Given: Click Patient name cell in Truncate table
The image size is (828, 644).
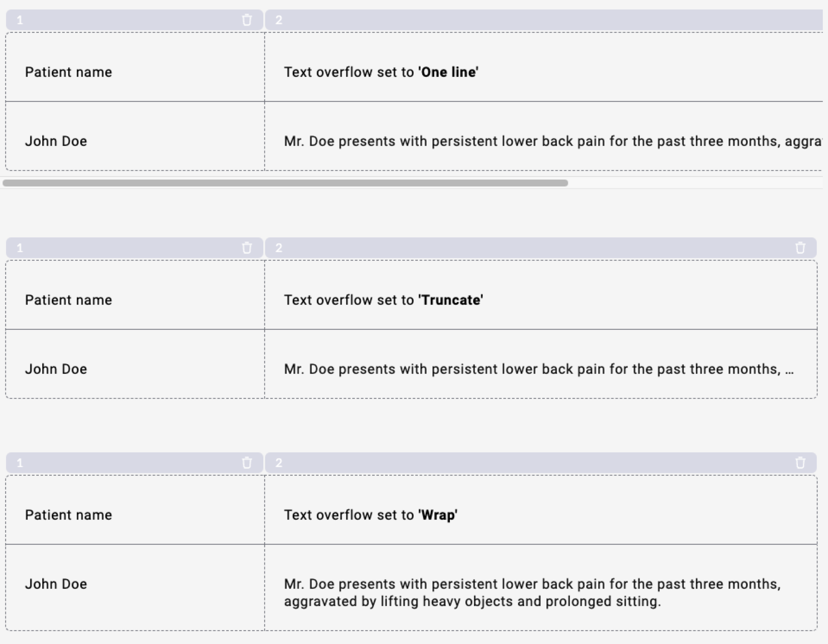Looking at the screenshot, I should click(x=135, y=295).
